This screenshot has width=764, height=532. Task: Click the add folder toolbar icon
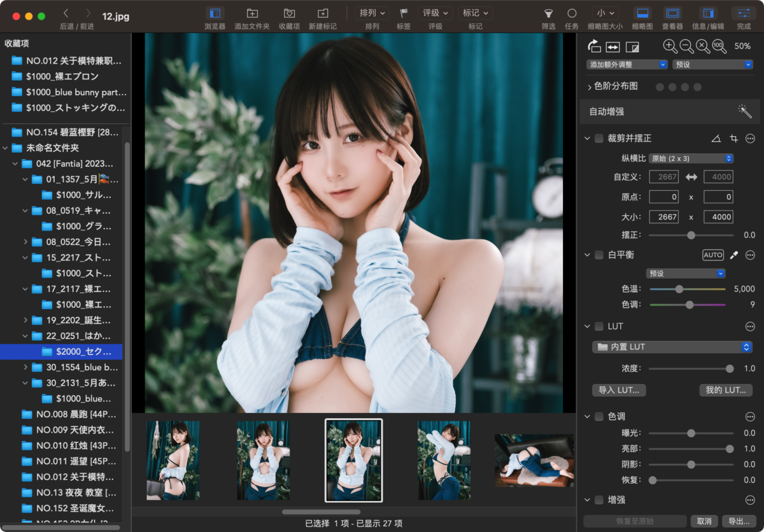[252, 13]
